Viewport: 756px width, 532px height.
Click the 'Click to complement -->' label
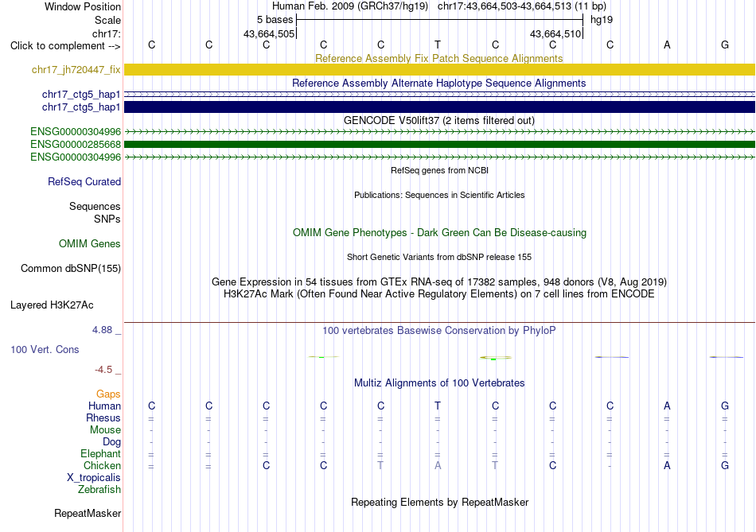coord(65,46)
